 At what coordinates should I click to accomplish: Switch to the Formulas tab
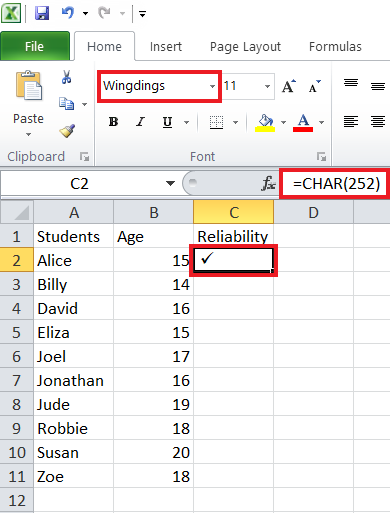pyautogui.click(x=335, y=47)
